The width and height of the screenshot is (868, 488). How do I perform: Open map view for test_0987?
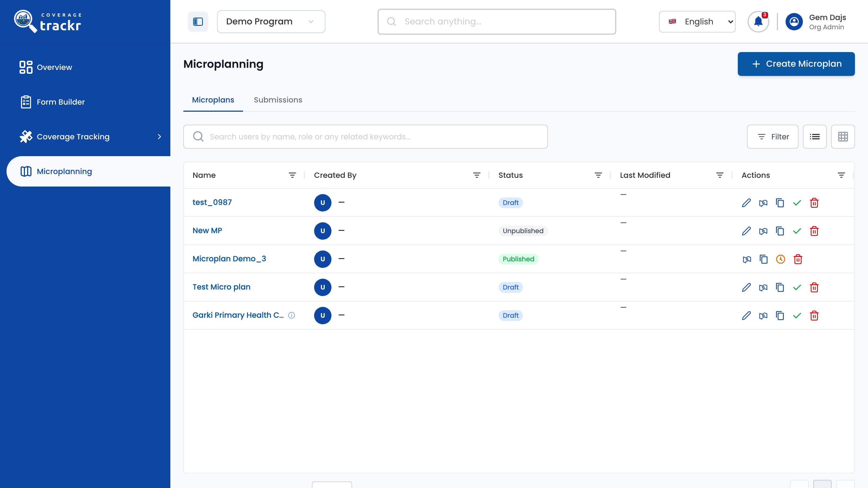pyautogui.click(x=763, y=203)
